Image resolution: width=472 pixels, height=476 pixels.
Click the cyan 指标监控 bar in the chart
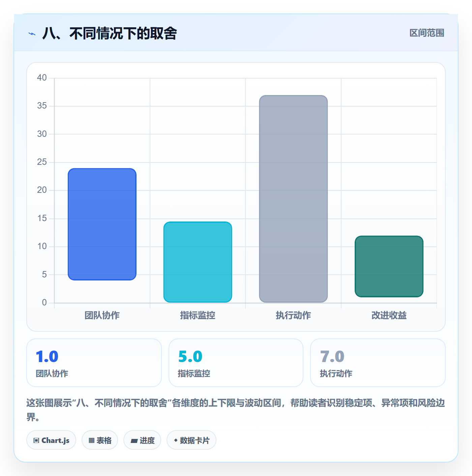point(198,262)
